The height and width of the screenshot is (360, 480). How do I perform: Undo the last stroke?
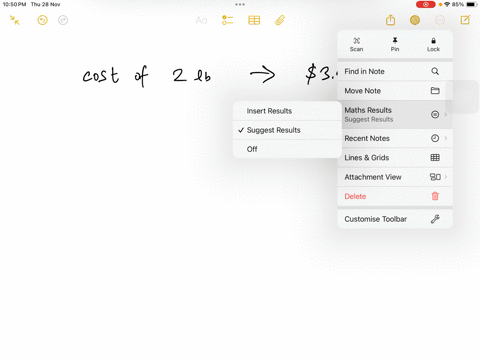pyautogui.click(x=42, y=20)
